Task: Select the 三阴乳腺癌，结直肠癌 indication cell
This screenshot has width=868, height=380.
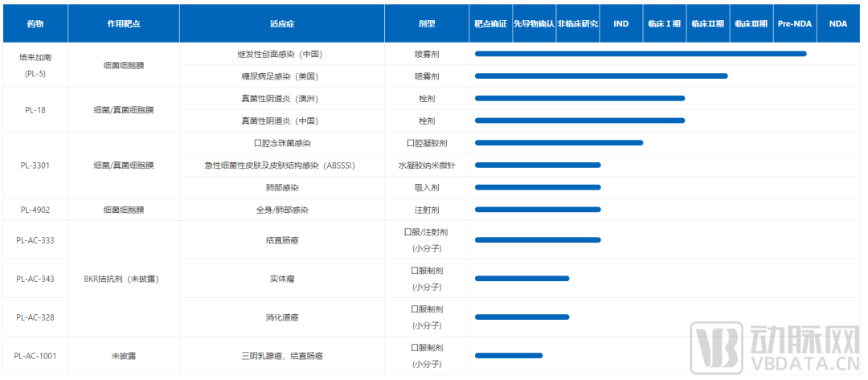Action: (281, 355)
